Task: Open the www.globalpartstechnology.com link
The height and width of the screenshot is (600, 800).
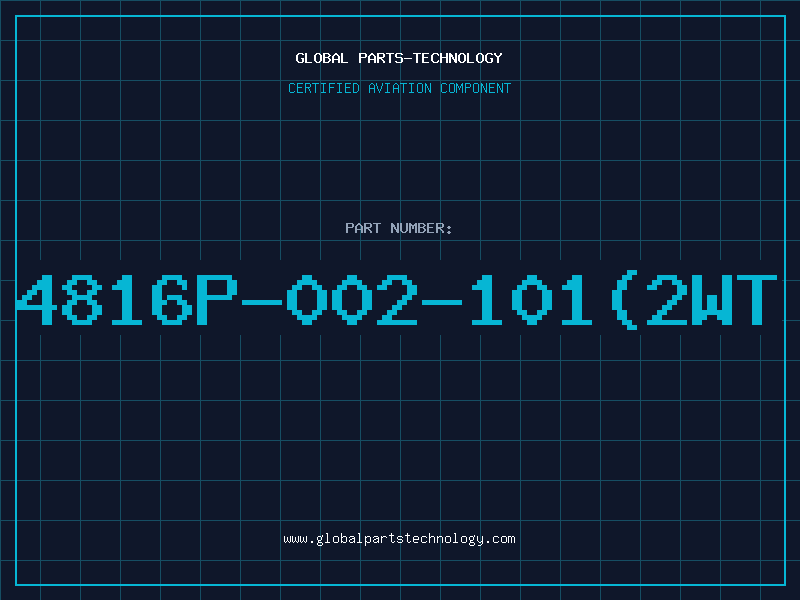Action: click(x=399, y=539)
